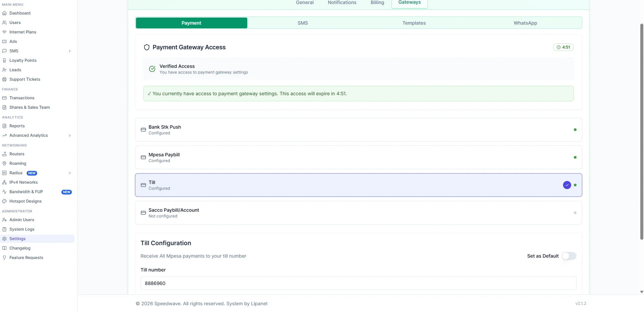The height and width of the screenshot is (312, 644).
Task: Toggle the Set as Default switch
Action: [569, 256]
